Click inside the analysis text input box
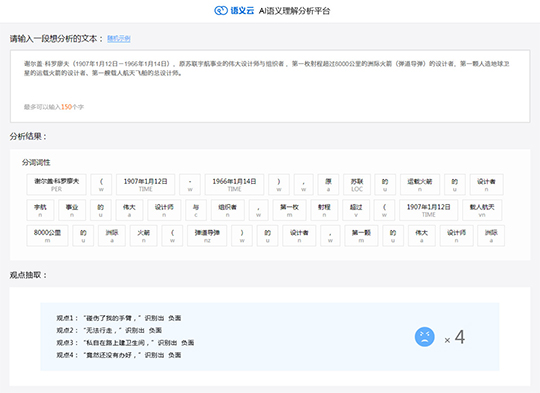The image size is (540, 393). pos(270,86)
